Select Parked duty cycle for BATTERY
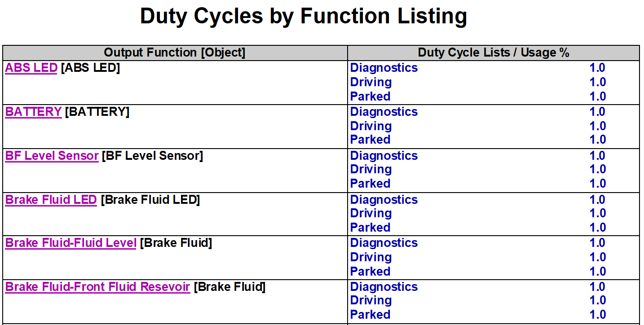This screenshot has height=325, width=644. [x=370, y=140]
